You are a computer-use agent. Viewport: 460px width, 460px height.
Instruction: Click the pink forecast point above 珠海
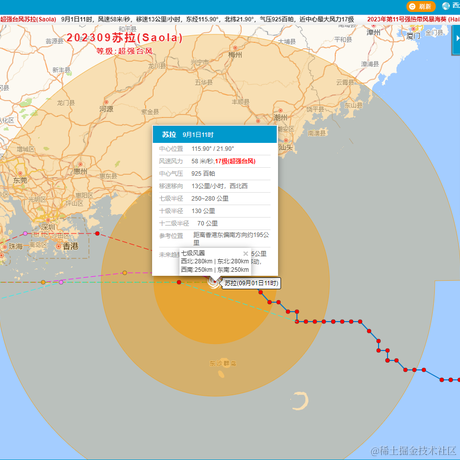(25, 233)
